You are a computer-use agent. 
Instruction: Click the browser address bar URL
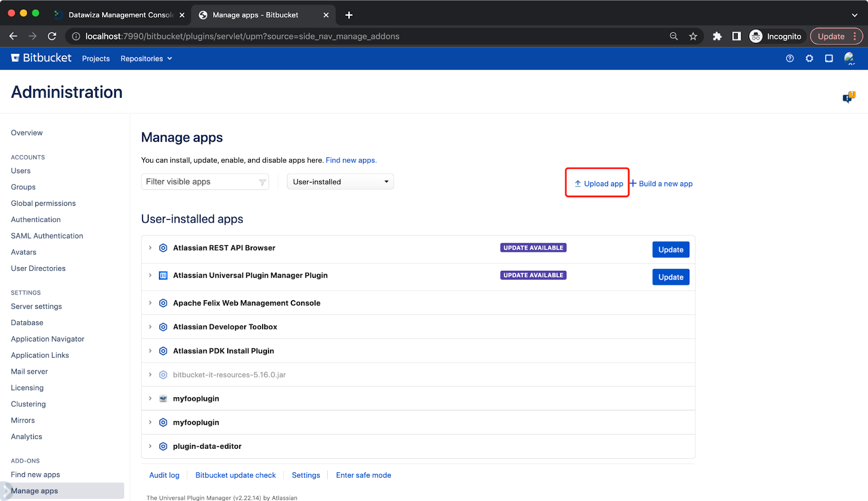pyautogui.click(x=242, y=36)
